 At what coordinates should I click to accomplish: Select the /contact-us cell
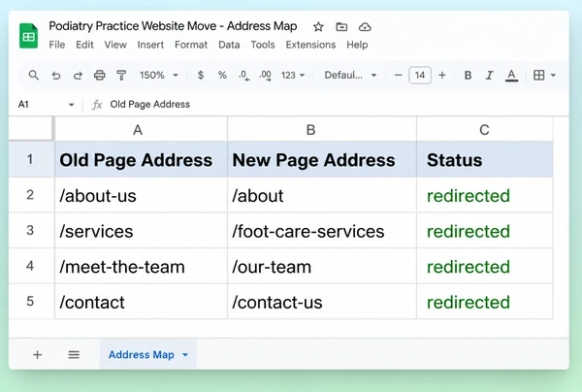(x=322, y=301)
